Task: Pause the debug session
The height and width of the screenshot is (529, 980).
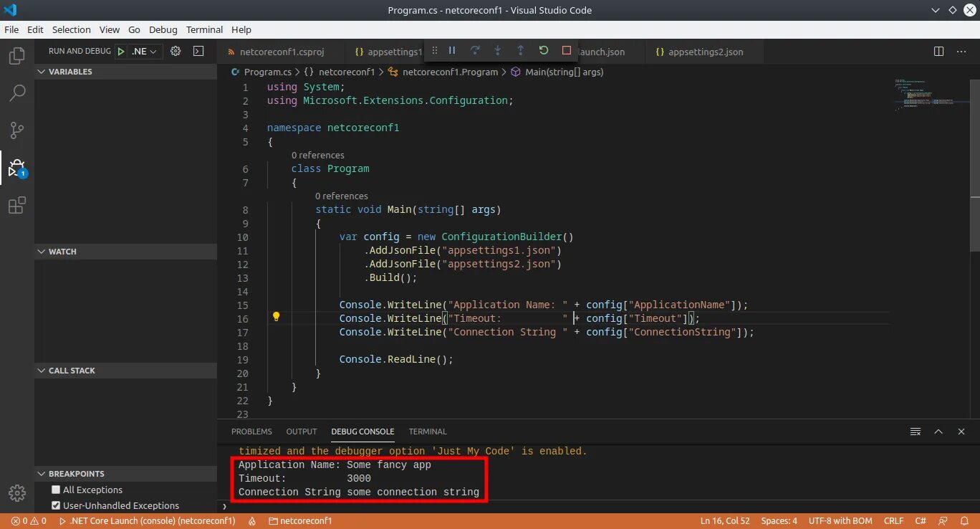Action: [x=452, y=50]
